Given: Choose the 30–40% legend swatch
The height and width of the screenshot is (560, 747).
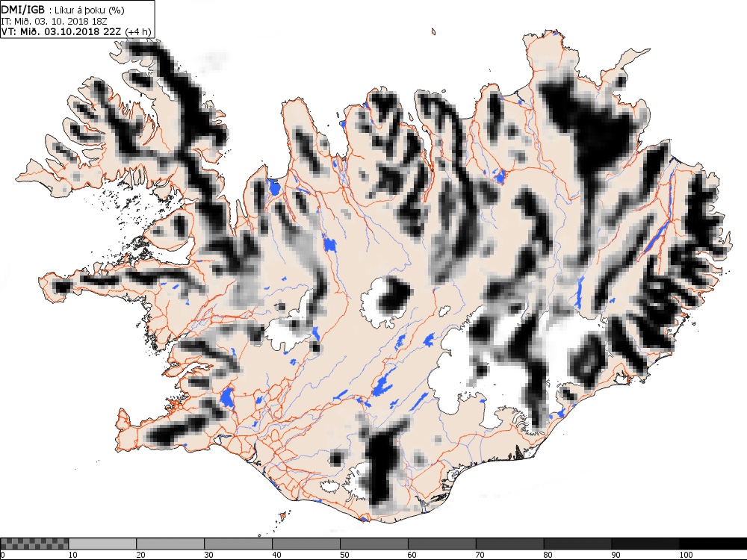Looking at the screenshot, I should coord(238,544).
